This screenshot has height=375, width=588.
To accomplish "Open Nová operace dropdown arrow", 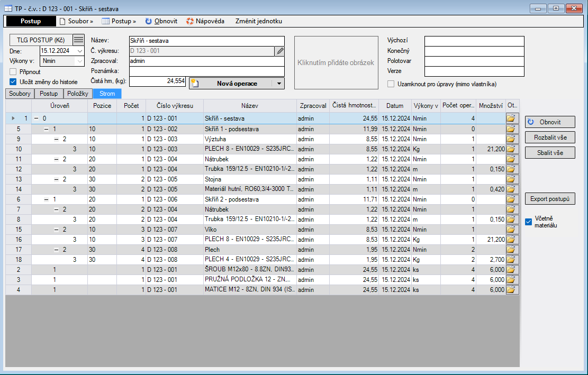I will [x=279, y=84].
